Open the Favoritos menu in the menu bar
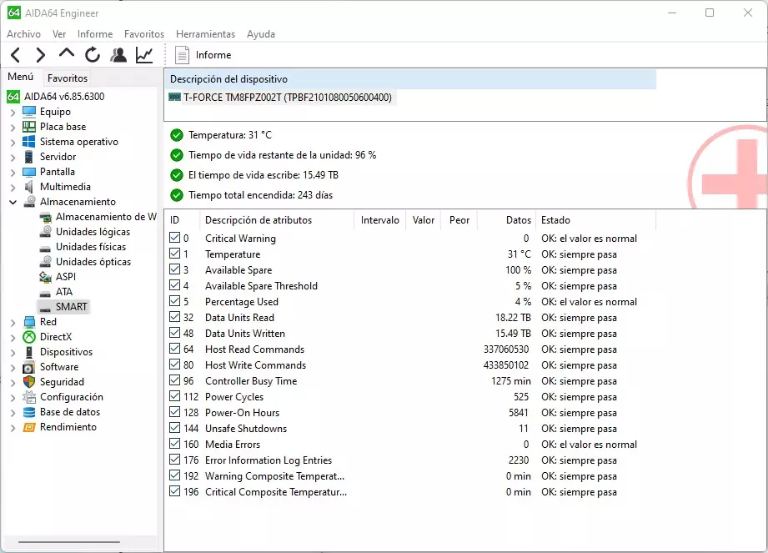 coord(144,34)
